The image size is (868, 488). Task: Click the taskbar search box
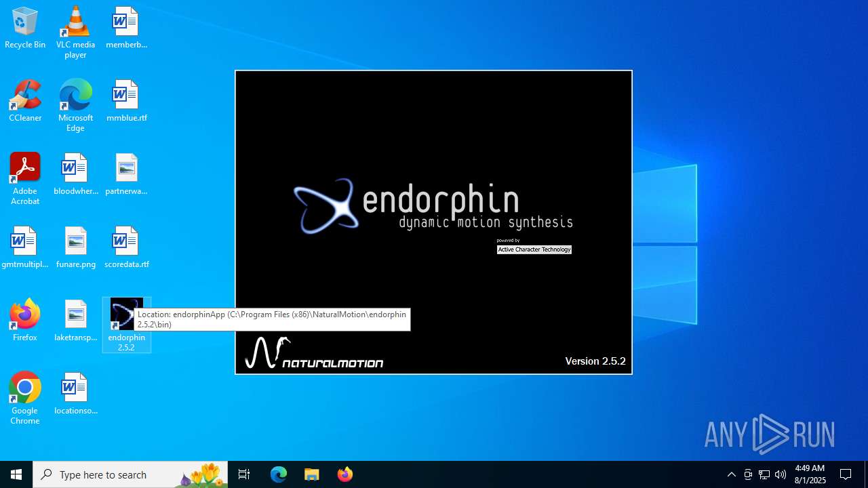tap(130, 474)
